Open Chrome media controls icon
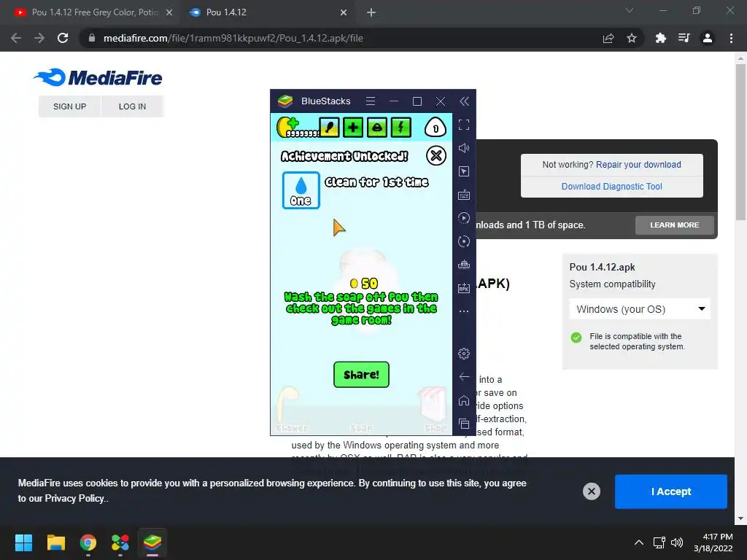This screenshot has width=747, height=560. [x=684, y=38]
